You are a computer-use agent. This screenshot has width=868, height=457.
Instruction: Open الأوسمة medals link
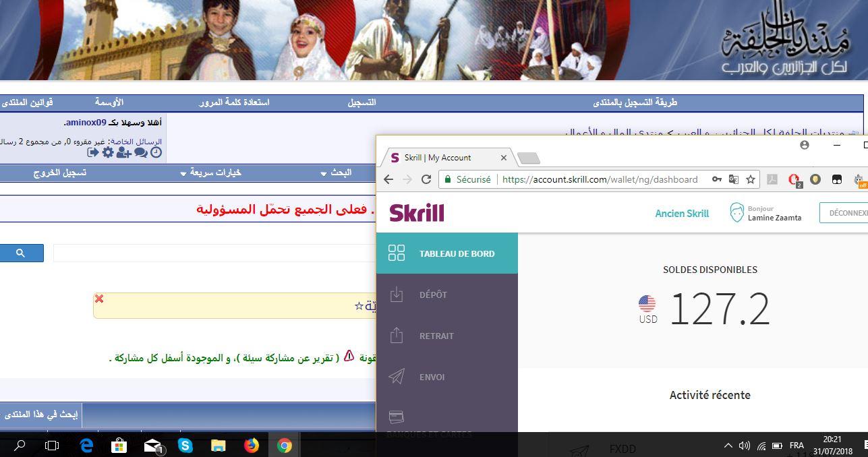(109, 102)
